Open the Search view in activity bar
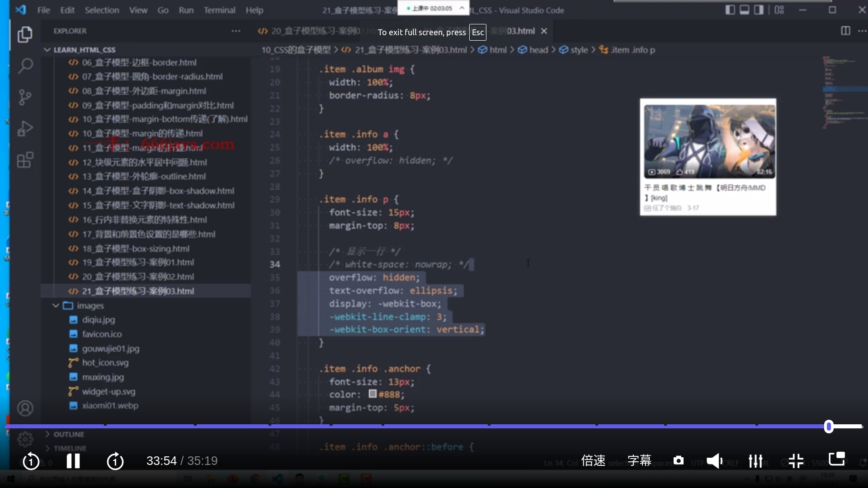 coord(25,66)
